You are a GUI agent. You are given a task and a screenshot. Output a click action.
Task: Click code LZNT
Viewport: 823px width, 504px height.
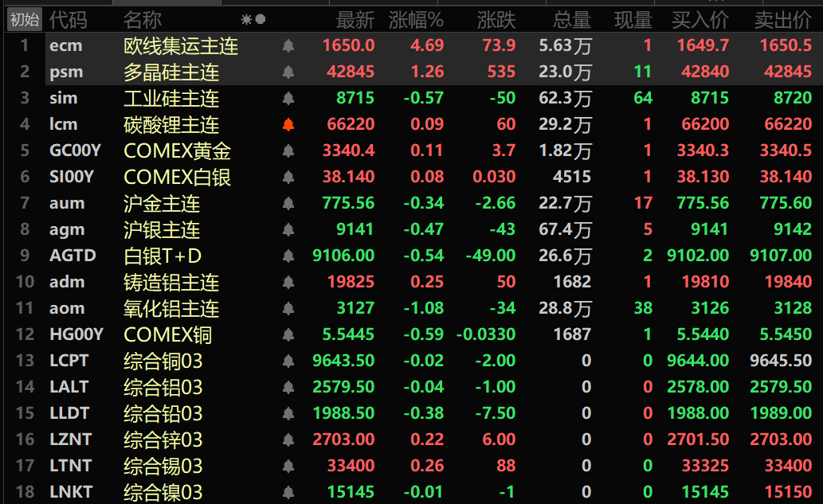tap(70, 439)
